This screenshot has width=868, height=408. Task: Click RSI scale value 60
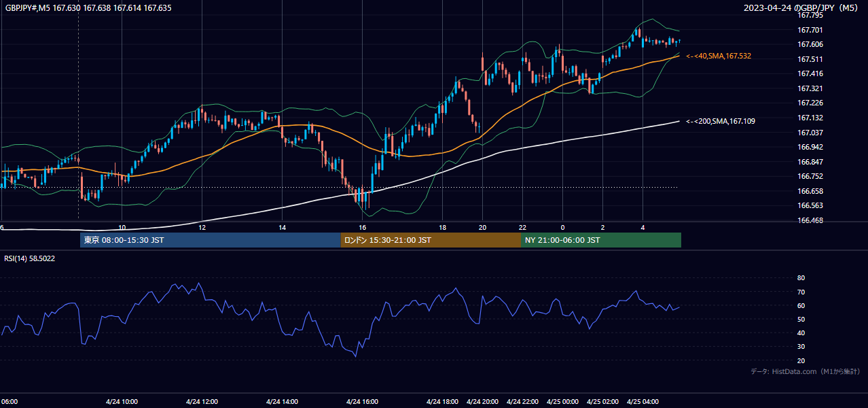(x=801, y=305)
